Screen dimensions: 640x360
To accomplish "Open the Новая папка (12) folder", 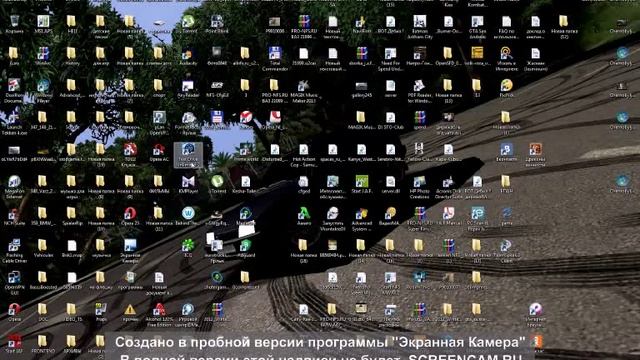I will (x=564, y=27).
